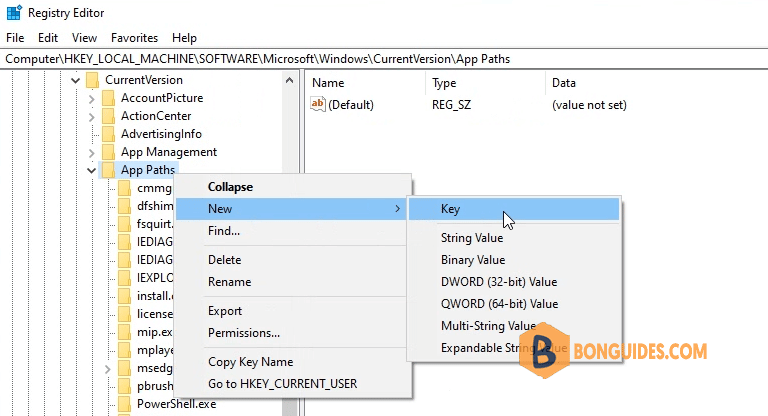Click the folder icon of mip.ex key
The height and width of the screenshot is (416, 768).
[124, 332]
